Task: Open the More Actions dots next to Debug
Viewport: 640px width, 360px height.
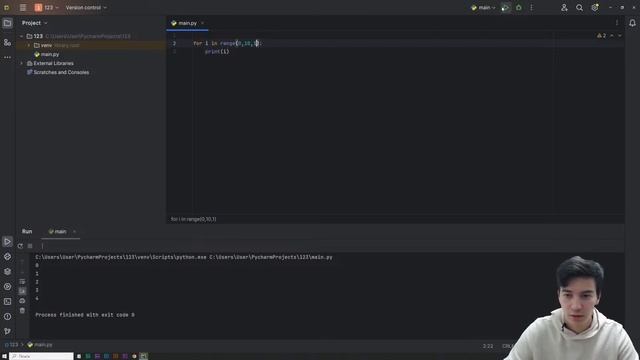Action: 531,8
